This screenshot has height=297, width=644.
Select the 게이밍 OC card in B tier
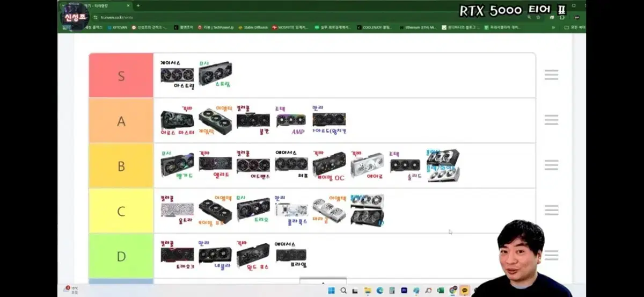click(330, 165)
